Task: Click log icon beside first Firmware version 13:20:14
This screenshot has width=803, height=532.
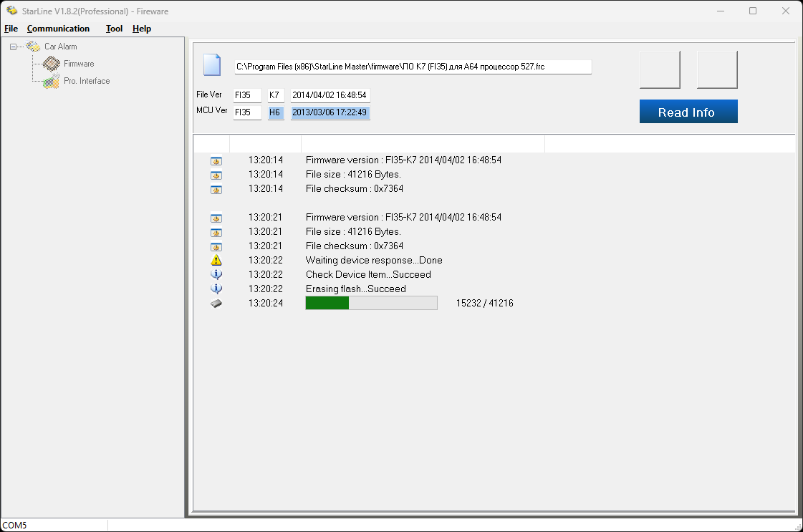Action: pyautogui.click(x=216, y=161)
